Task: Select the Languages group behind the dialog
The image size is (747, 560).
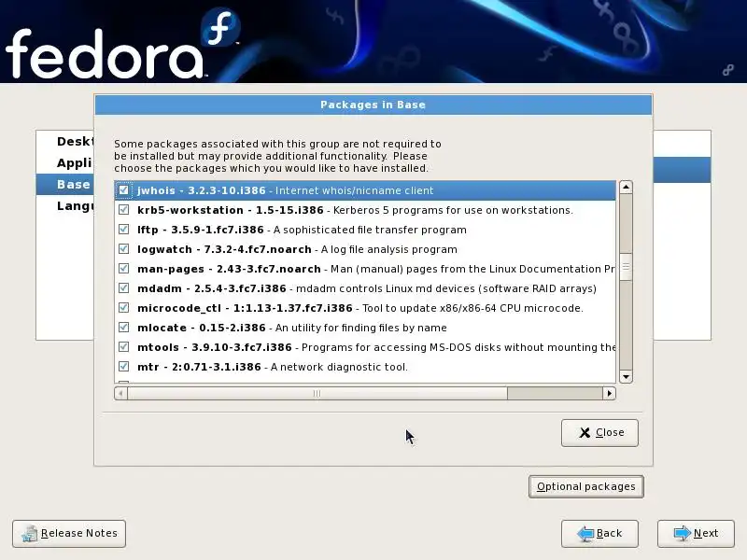Action: pos(75,205)
